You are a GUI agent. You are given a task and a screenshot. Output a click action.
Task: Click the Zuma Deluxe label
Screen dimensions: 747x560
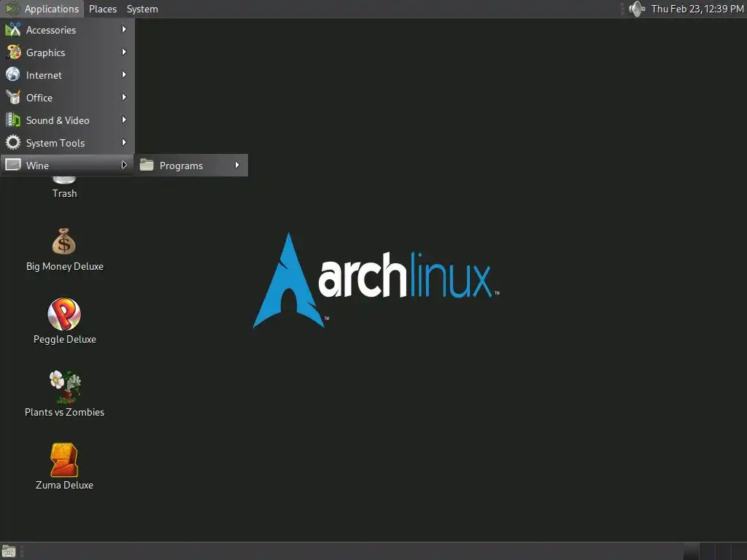pyautogui.click(x=64, y=485)
